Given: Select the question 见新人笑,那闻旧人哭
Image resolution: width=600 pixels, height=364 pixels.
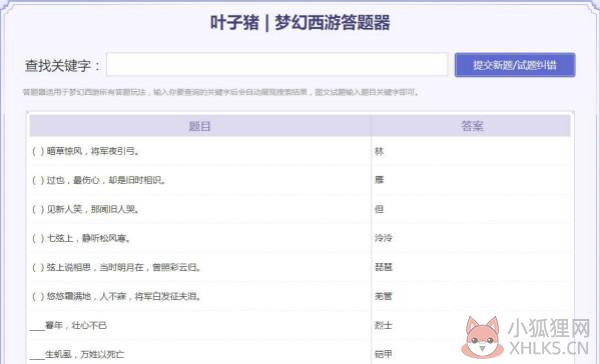Looking at the screenshot, I should 86,209.
